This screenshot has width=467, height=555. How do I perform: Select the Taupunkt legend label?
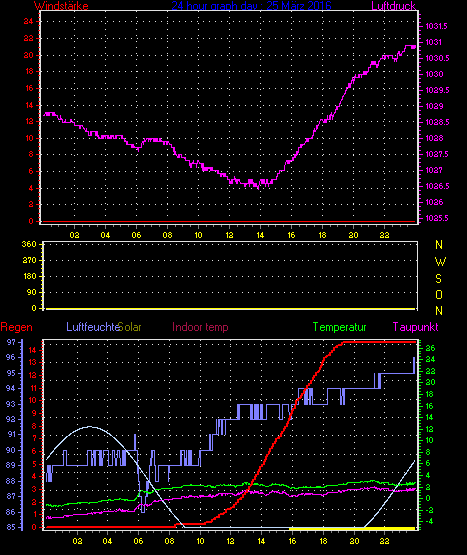(x=415, y=327)
